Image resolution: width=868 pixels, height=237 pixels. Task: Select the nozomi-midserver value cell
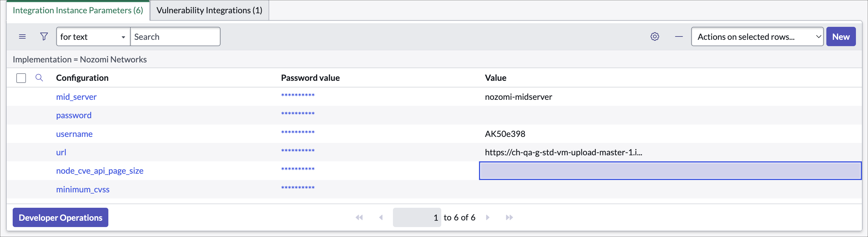click(x=519, y=97)
